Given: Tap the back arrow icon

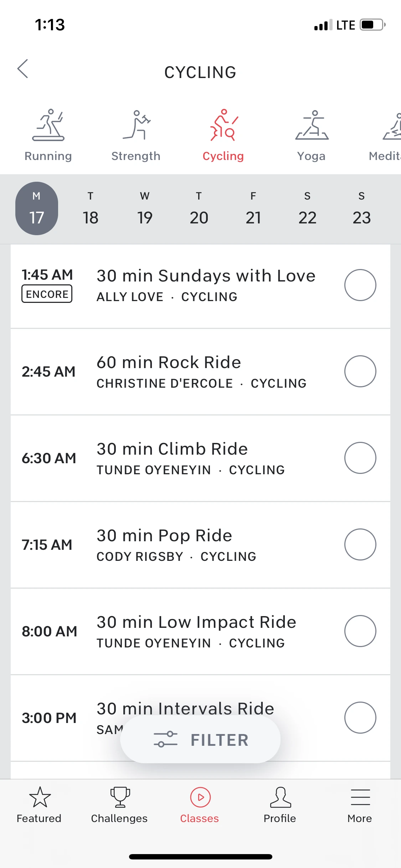Looking at the screenshot, I should [23, 69].
